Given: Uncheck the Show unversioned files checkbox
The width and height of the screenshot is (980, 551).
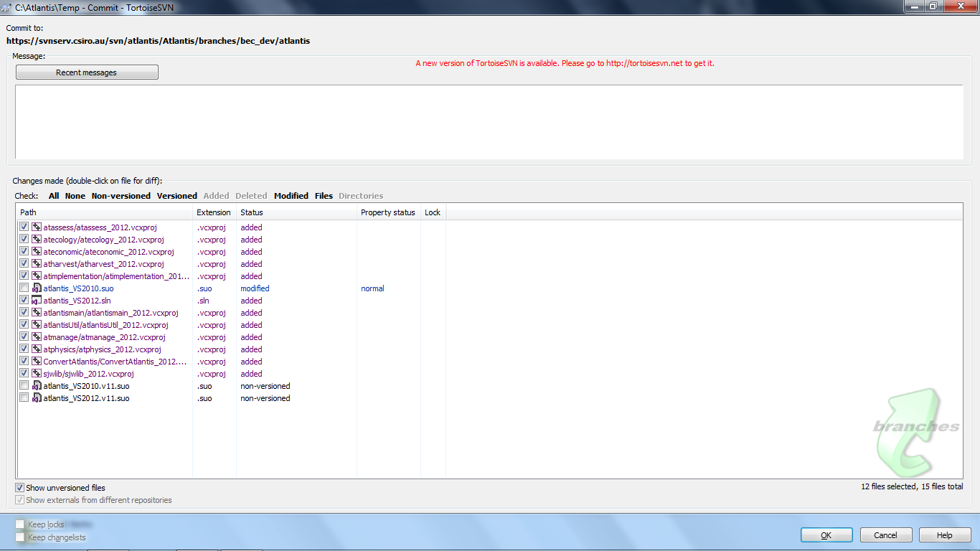Looking at the screenshot, I should [20, 488].
